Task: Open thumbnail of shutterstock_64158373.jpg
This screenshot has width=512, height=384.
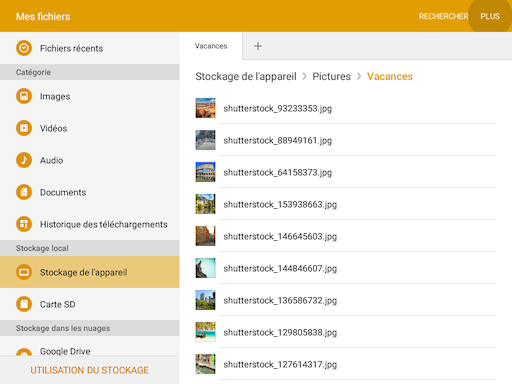Action: pyautogui.click(x=205, y=172)
